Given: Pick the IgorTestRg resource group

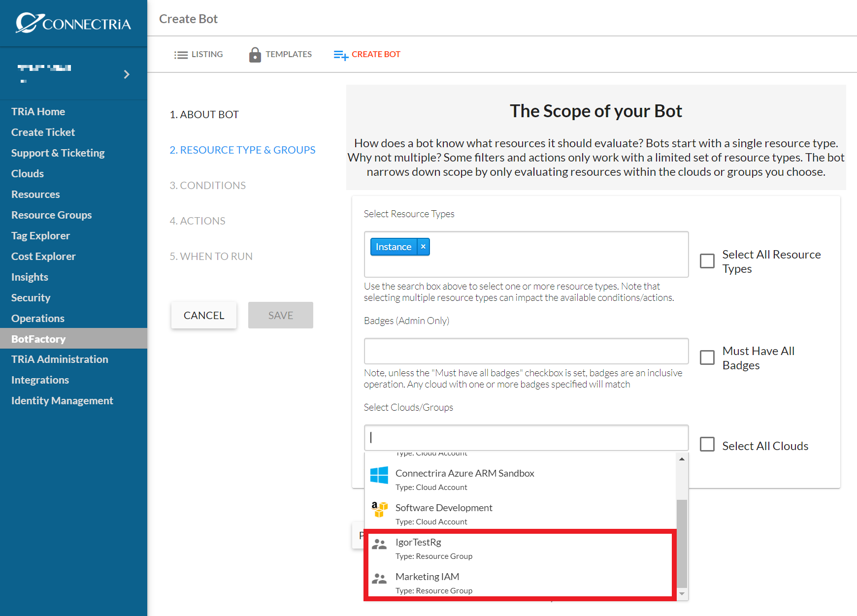Looking at the screenshot, I should tap(520, 549).
